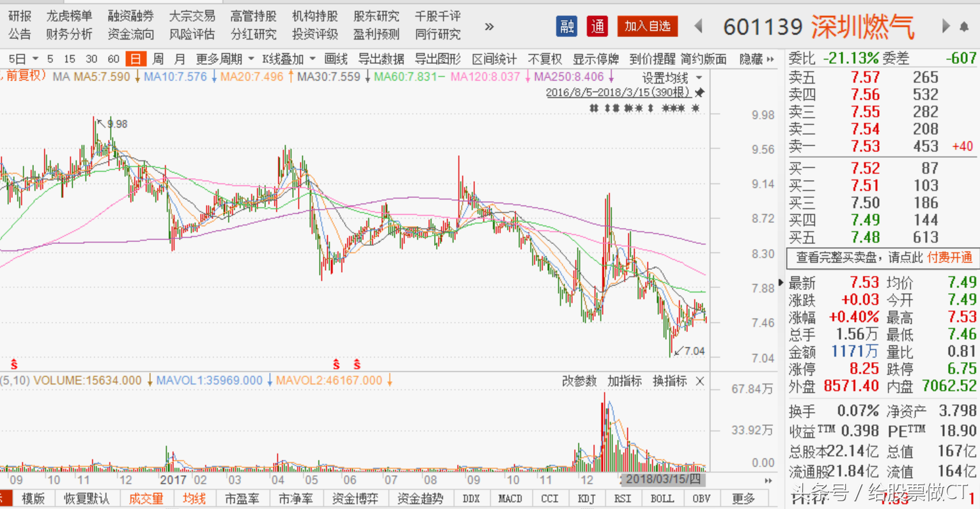This screenshot has height=509, width=980.
Task: Toggle 不复权 price adjustment
Action: point(545,59)
